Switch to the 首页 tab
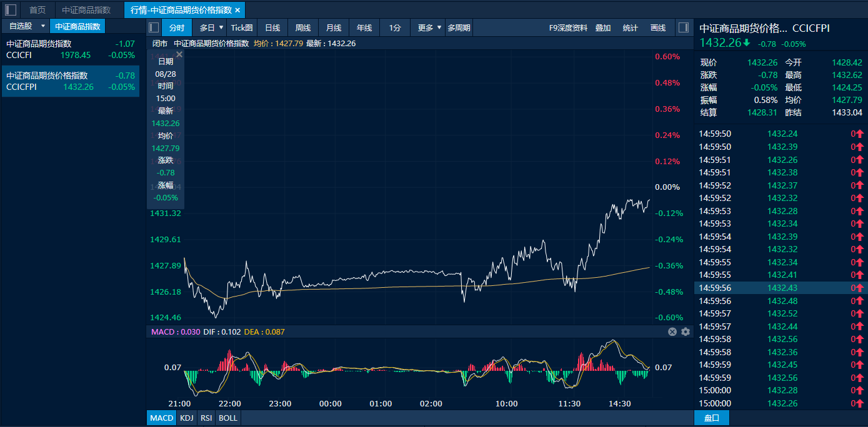 tap(37, 10)
